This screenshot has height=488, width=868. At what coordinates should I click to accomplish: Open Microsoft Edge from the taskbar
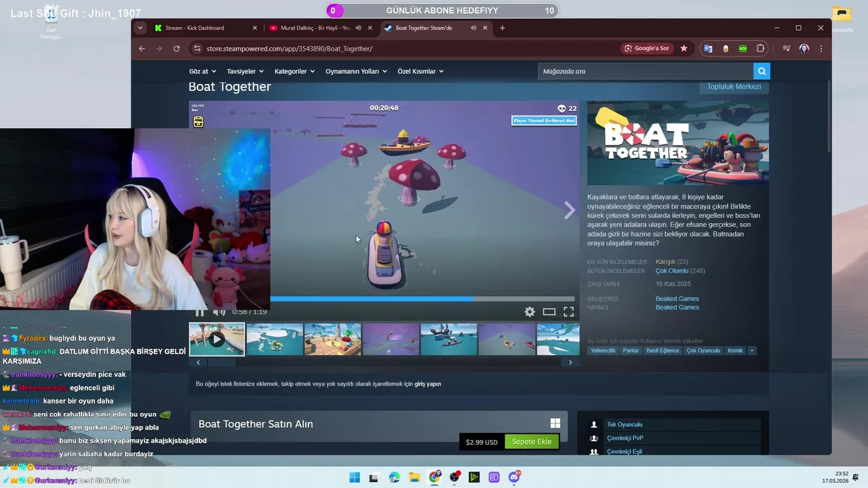tap(395, 477)
